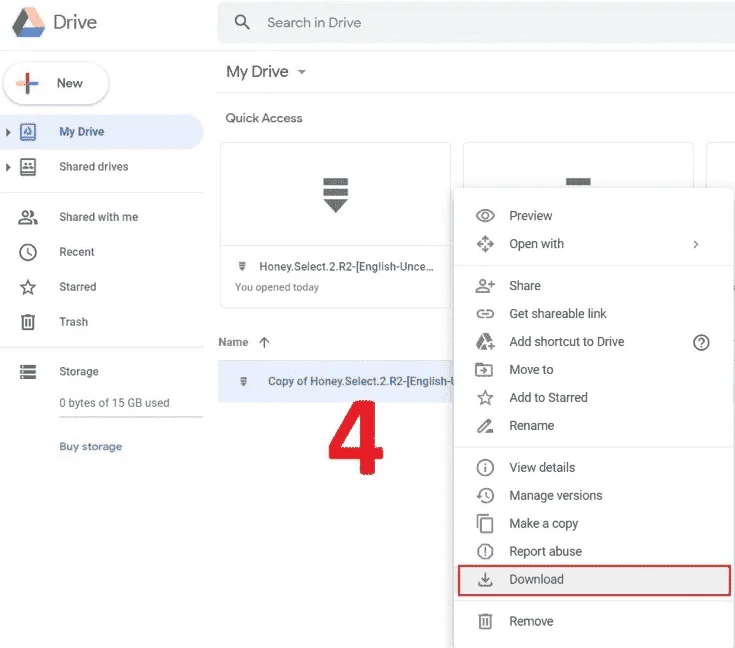Image resolution: width=735 pixels, height=648 pixels.
Task: Open the Honey.Select.2.R2 quick access thumbnail
Action: tap(336, 194)
